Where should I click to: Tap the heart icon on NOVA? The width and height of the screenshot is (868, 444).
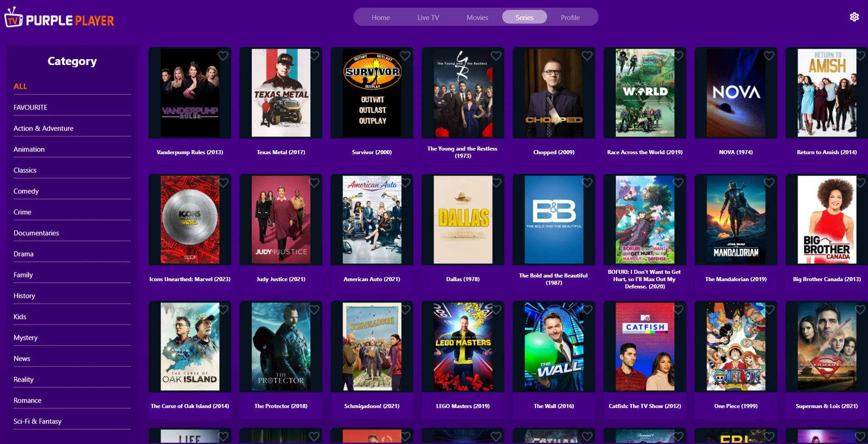[x=769, y=55]
